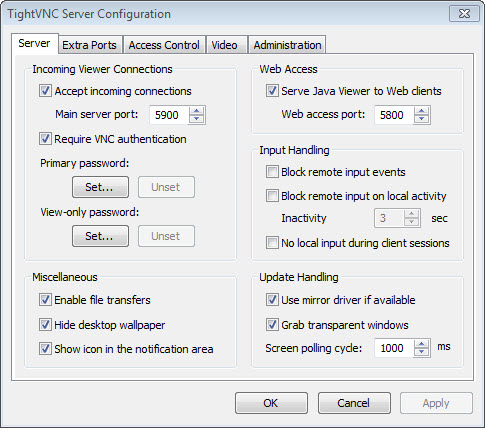This screenshot has width=485, height=428.
Task: Go to the Administration tab
Action: pyautogui.click(x=287, y=45)
